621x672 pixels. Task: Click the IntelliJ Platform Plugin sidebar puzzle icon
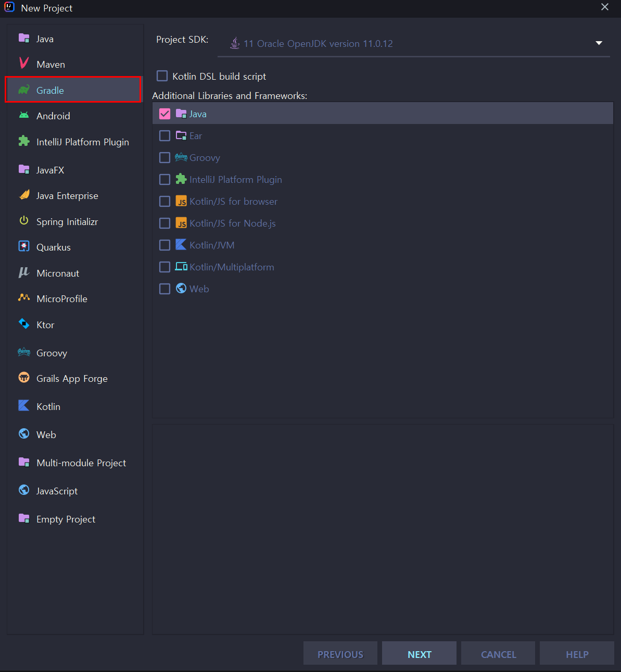tap(24, 141)
